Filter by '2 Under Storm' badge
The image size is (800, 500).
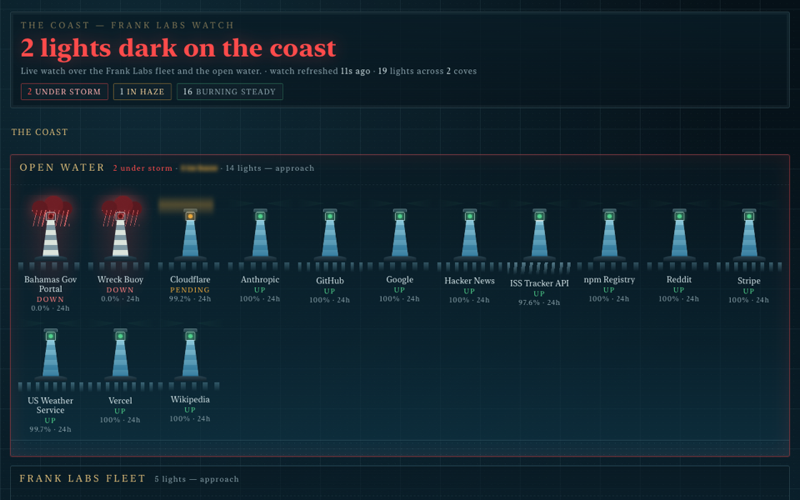click(x=64, y=92)
